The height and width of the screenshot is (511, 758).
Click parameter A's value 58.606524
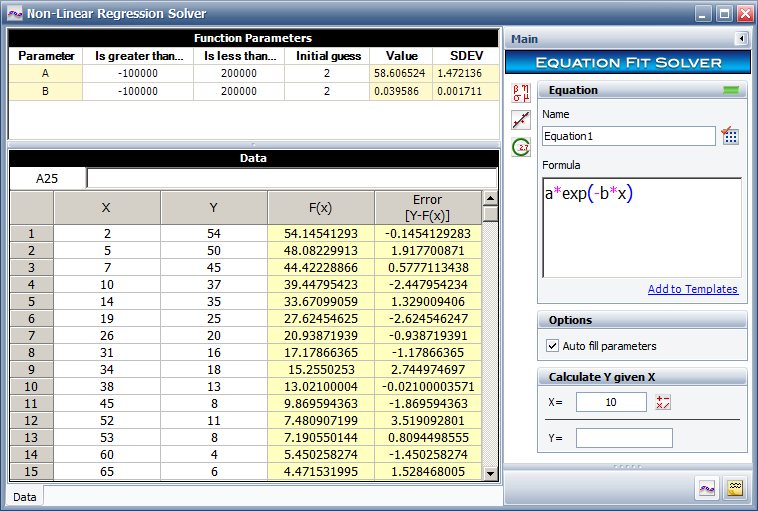coord(400,73)
